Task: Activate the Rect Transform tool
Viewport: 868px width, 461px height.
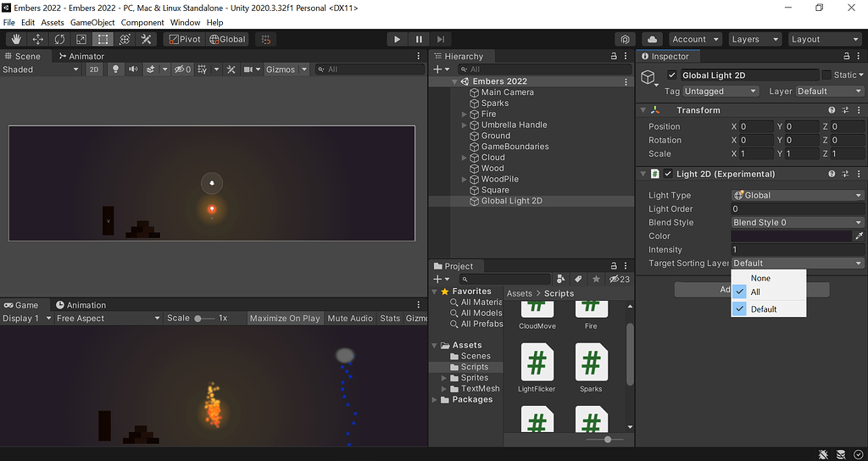Action: coord(103,39)
